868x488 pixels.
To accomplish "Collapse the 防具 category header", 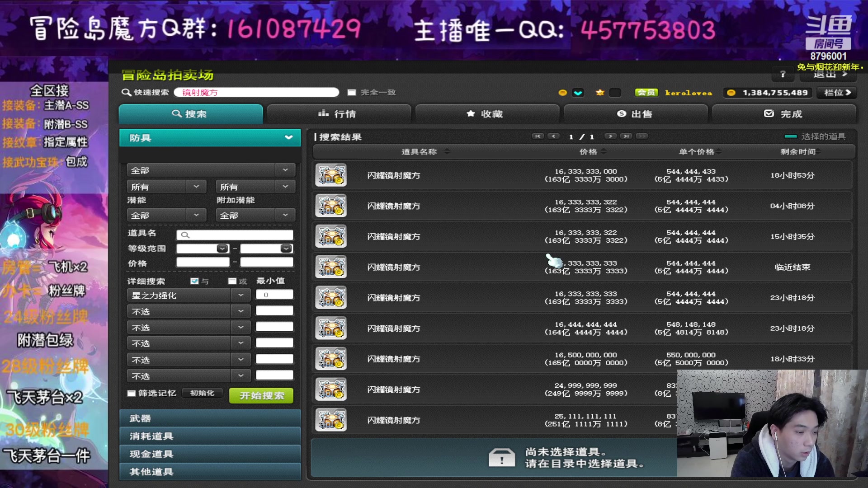I will [210, 138].
